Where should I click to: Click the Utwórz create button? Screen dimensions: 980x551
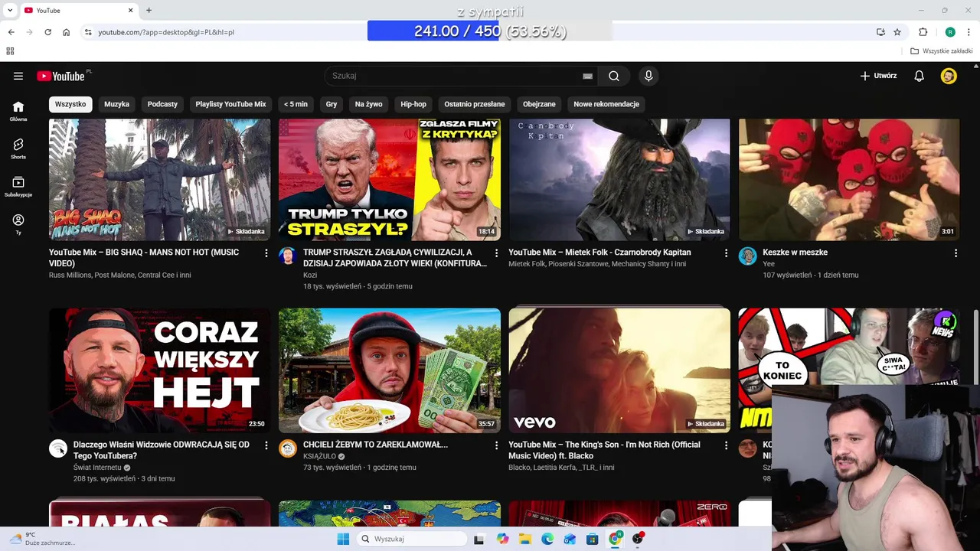tap(878, 76)
